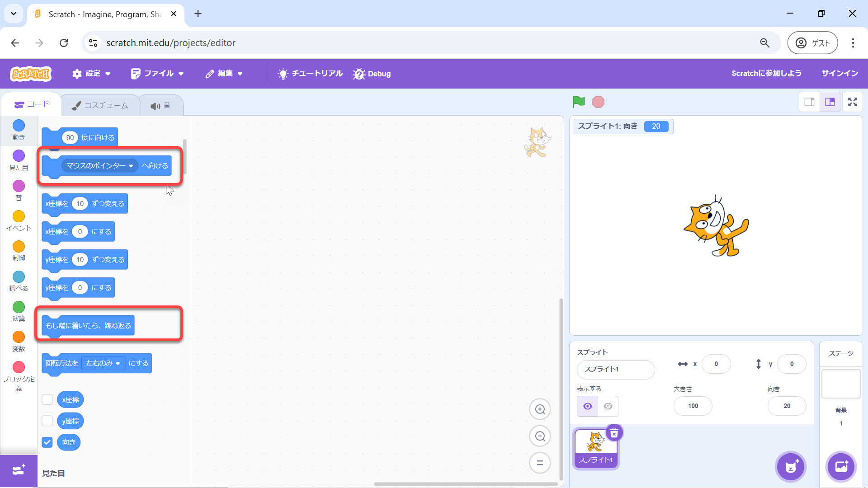
Task: Open チュートリアル tutorials
Action: coord(310,74)
